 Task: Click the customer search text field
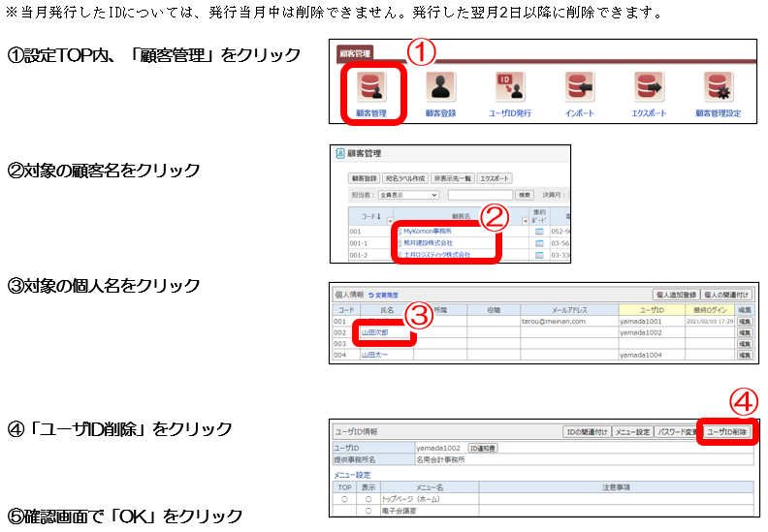479,195
